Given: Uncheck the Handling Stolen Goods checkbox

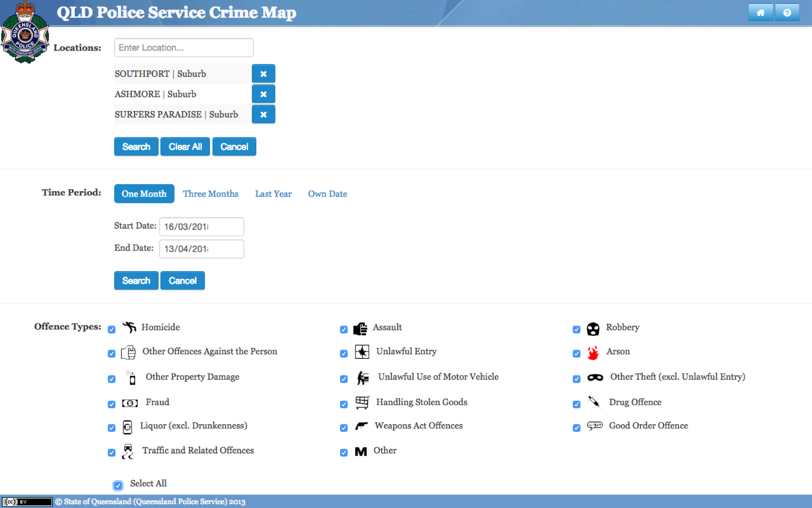Looking at the screenshot, I should click(344, 404).
